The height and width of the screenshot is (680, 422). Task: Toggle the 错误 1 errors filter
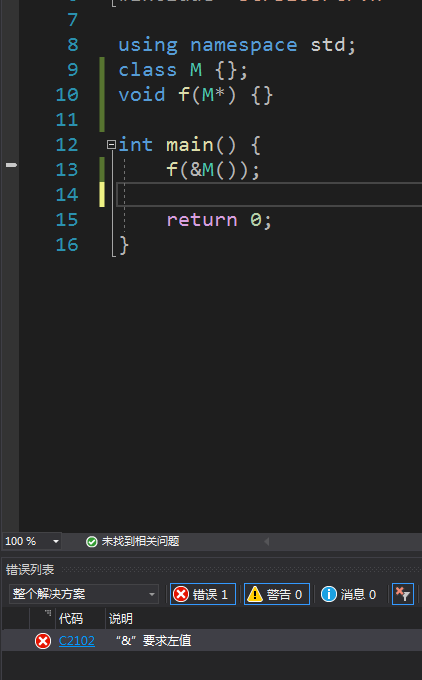click(x=203, y=594)
